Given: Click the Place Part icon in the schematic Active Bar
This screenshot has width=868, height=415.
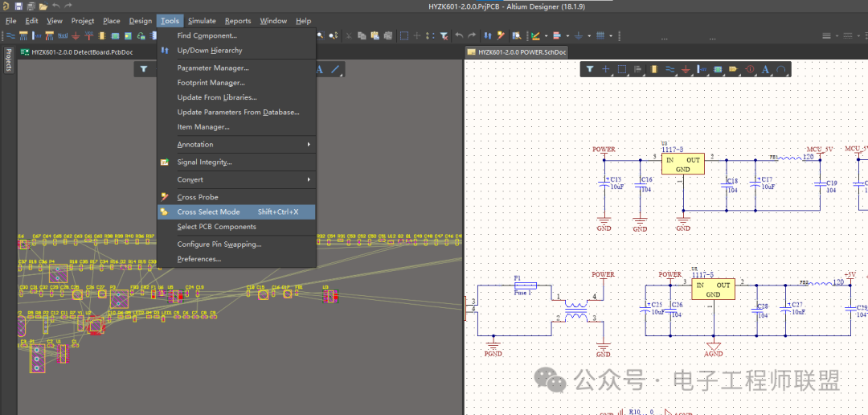Looking at the screenshot, I should 653,69.
